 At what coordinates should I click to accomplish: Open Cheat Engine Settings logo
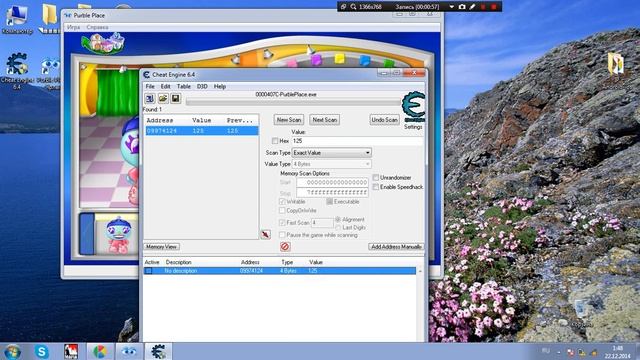[413, 107]
